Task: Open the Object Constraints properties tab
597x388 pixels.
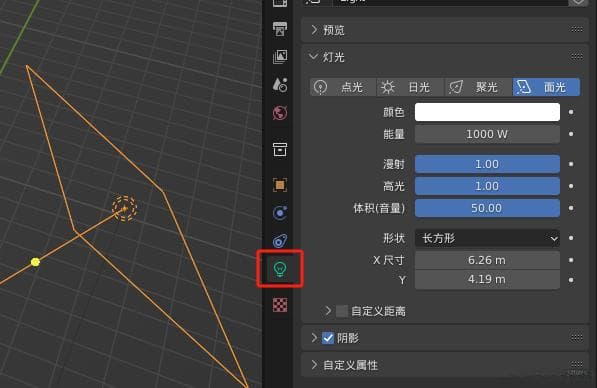Action: [x=280, y=241]
